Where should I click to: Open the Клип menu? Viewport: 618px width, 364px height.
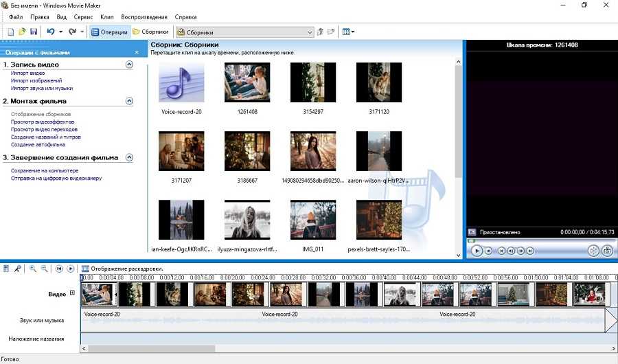(107, 16)
